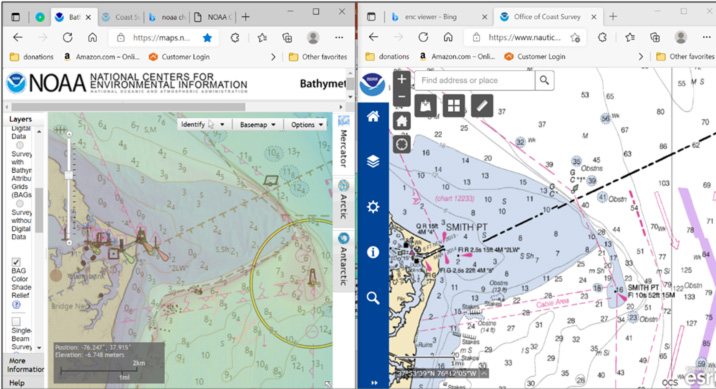Click the default extent home button on chart map
Image resolution: width=716 pixels, height=389 pixels.
[401, 121]
